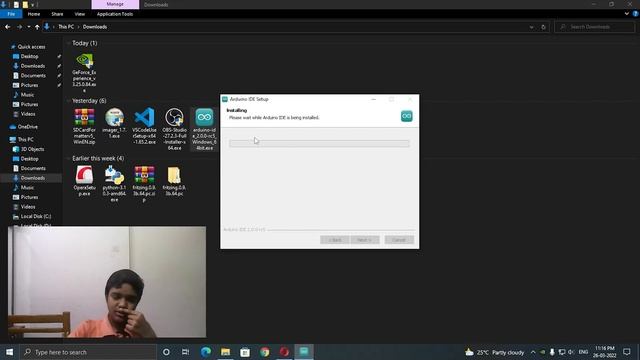The image size is (640, 360).
Task: Go up one folder level
Action: click(x=37, y=27)
